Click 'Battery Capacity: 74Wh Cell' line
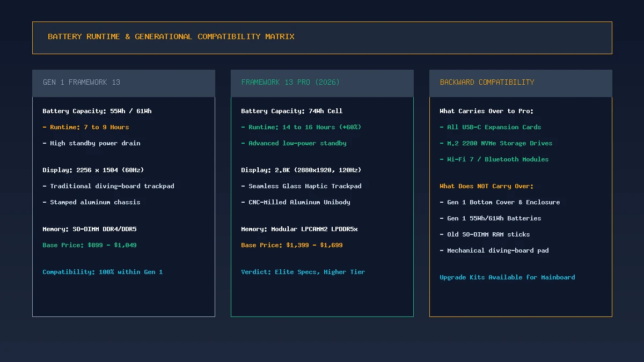 (292, 111)
